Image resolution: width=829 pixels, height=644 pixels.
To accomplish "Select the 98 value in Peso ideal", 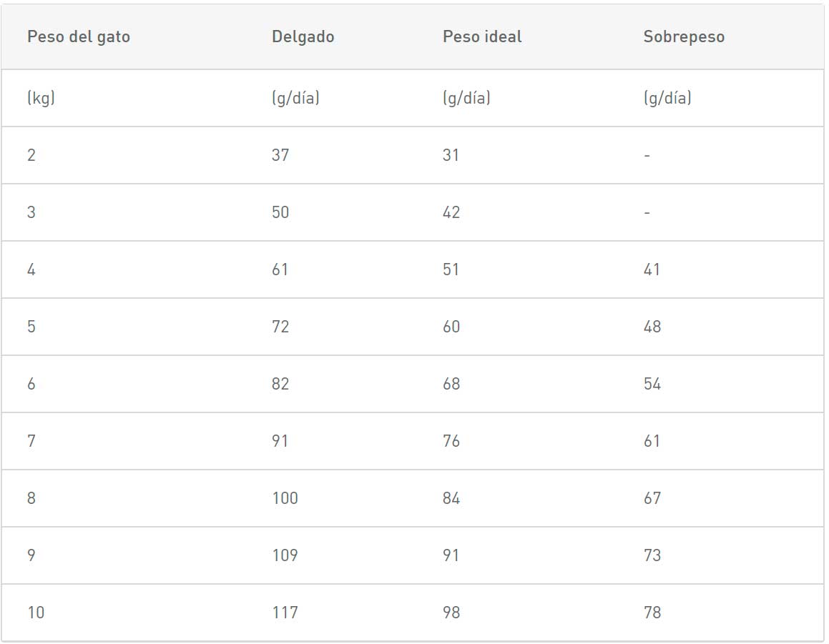I will [451, 613].
